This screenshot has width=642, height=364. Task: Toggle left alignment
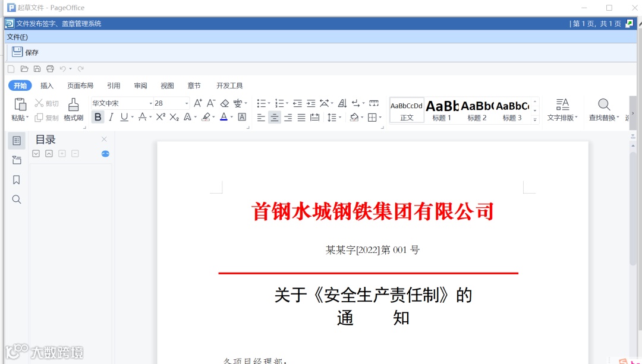coord(261,118)
